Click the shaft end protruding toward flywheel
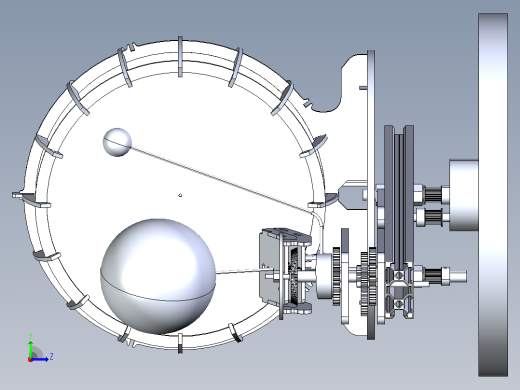 458,276
